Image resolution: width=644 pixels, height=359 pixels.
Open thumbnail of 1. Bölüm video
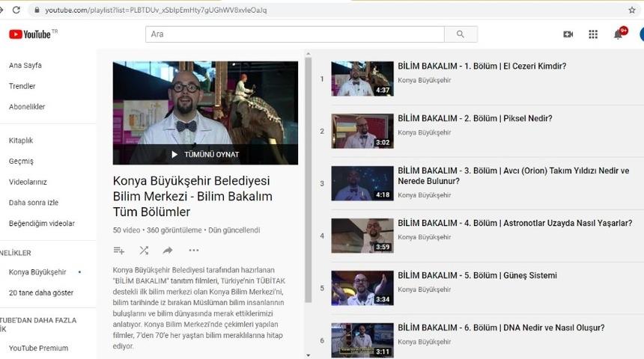point(362,79)
